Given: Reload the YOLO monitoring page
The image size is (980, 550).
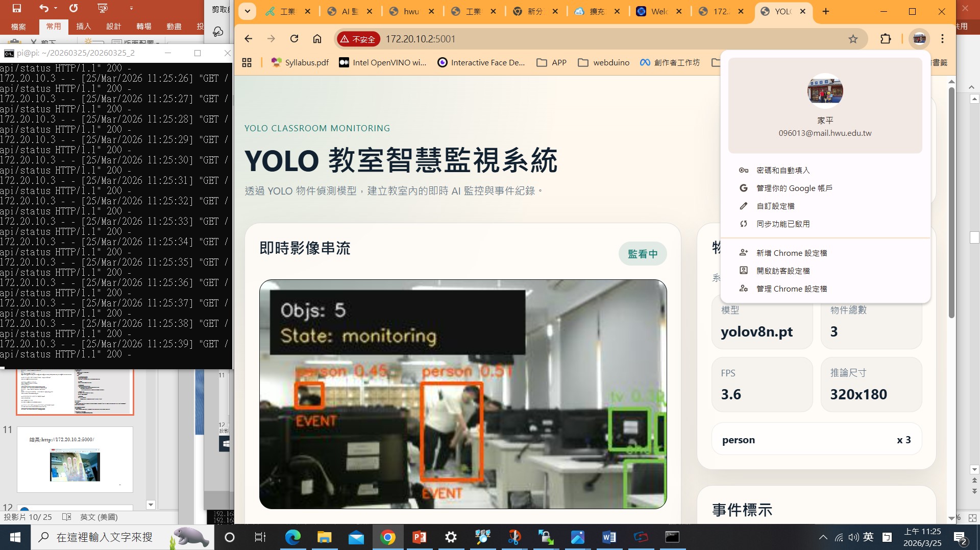Looking at the screenshot, I should point(295,39).
